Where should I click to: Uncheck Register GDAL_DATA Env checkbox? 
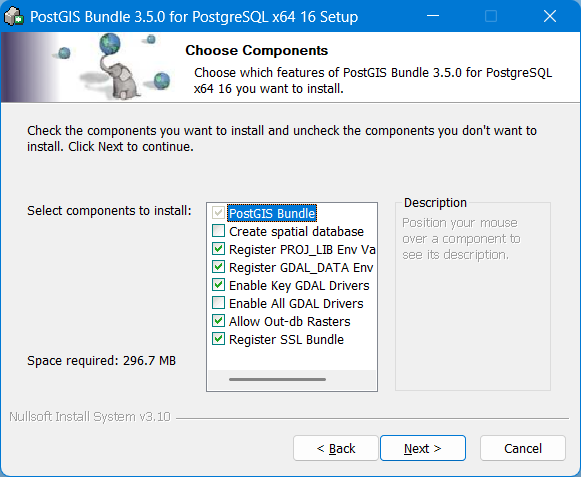(x=218, y=267)
